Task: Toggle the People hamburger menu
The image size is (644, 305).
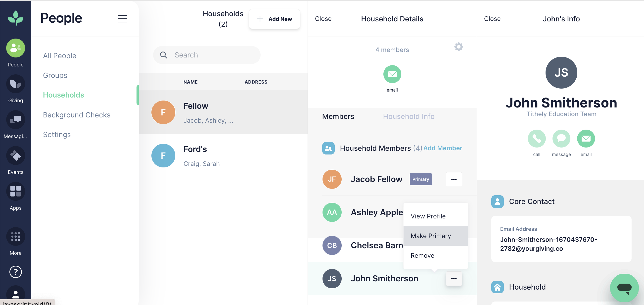Action: tap(122, 19)
